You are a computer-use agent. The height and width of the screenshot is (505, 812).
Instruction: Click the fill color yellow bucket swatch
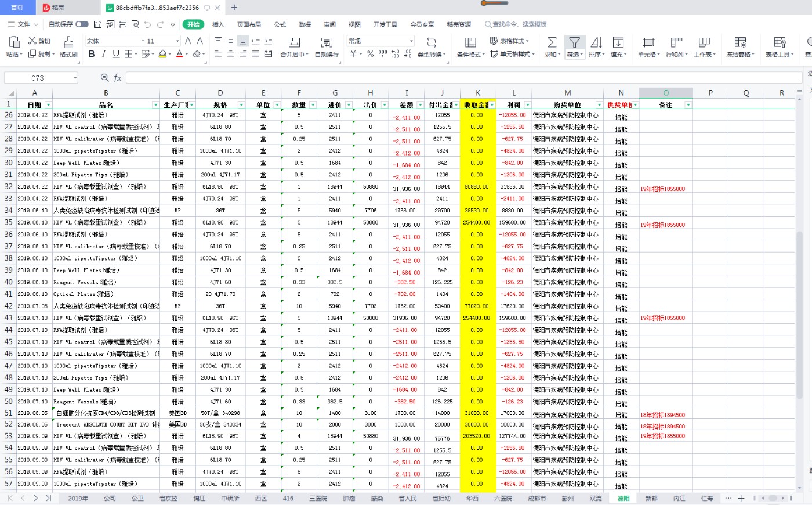click(x=162, y=54)
